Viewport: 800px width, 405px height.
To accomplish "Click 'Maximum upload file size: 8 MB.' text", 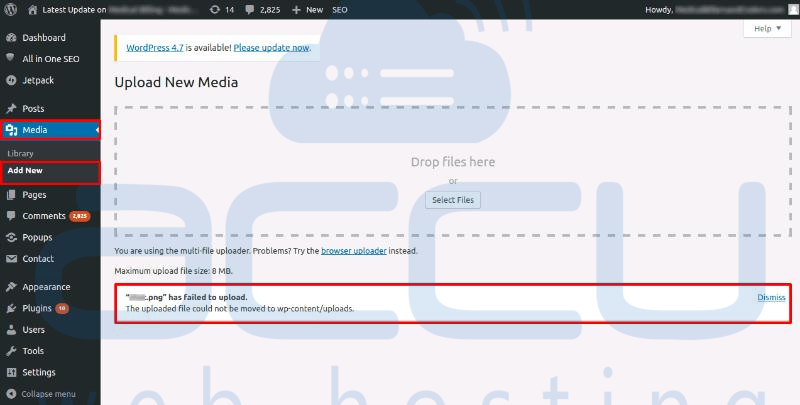I will pos(173,271).
